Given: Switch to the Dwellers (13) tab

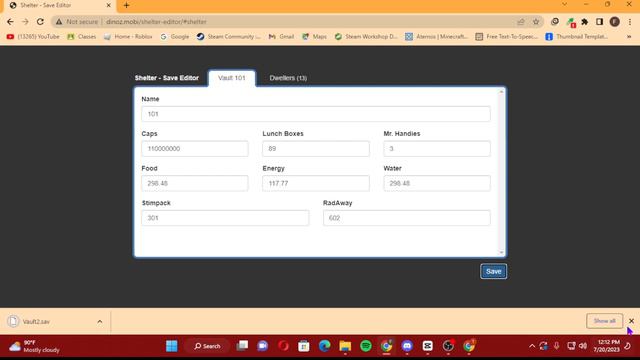Looking at the screenshot, I should (x=288, y=78).
